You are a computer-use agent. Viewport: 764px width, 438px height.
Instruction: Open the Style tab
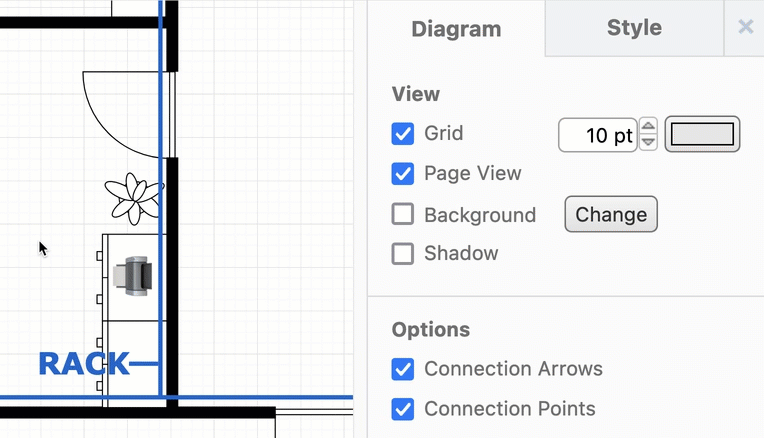point(634,27)
